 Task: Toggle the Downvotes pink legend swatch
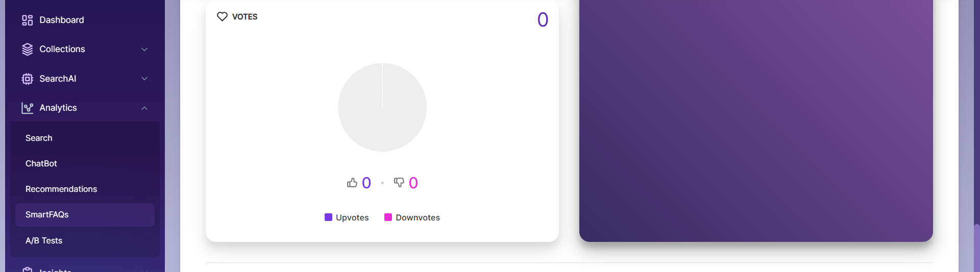388,217
